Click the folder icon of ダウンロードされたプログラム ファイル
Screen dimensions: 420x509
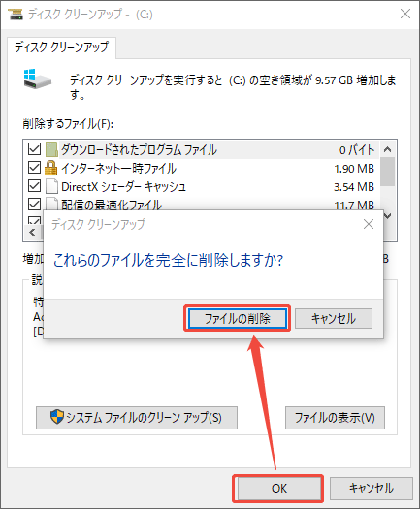click(51, 149)
